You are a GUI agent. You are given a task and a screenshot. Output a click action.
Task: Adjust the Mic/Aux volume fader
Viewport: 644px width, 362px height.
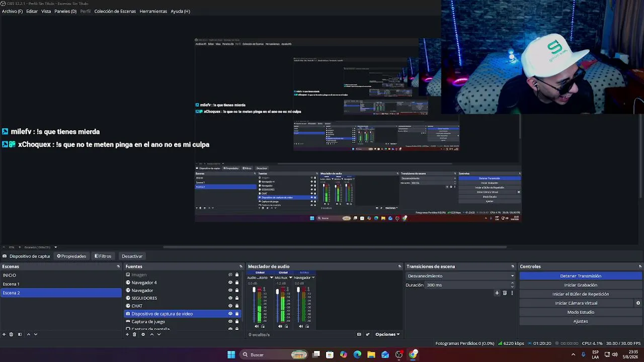pos(277,291)
